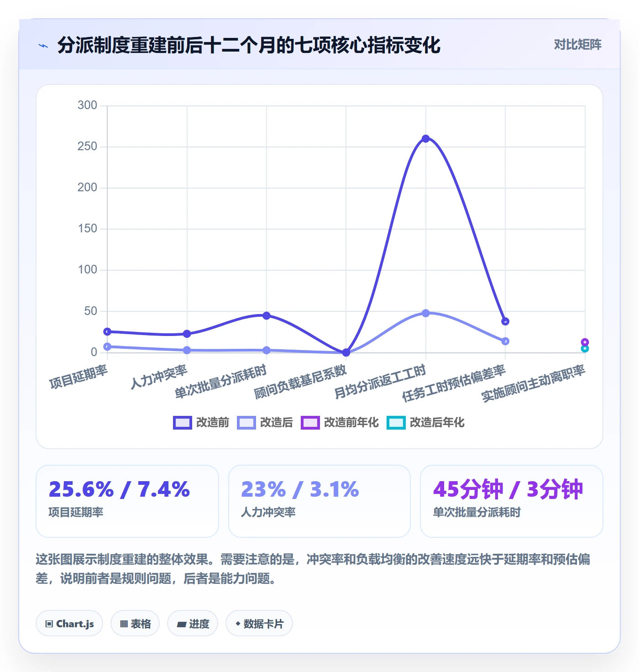Select the 改造前 data point for 项目延期率
This screenshot has height=672, width=639.
tap(107, 331)
